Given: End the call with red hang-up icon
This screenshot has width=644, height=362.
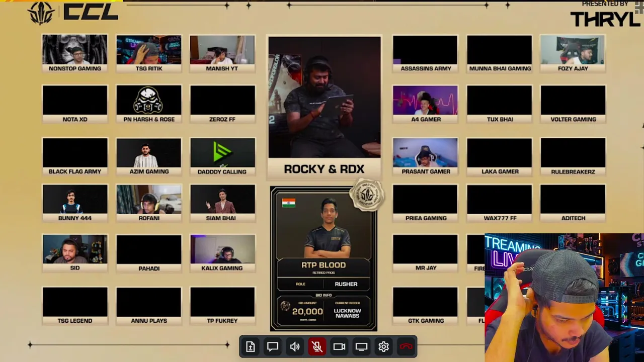Looking at the screenshot, I should coord(406,346).
